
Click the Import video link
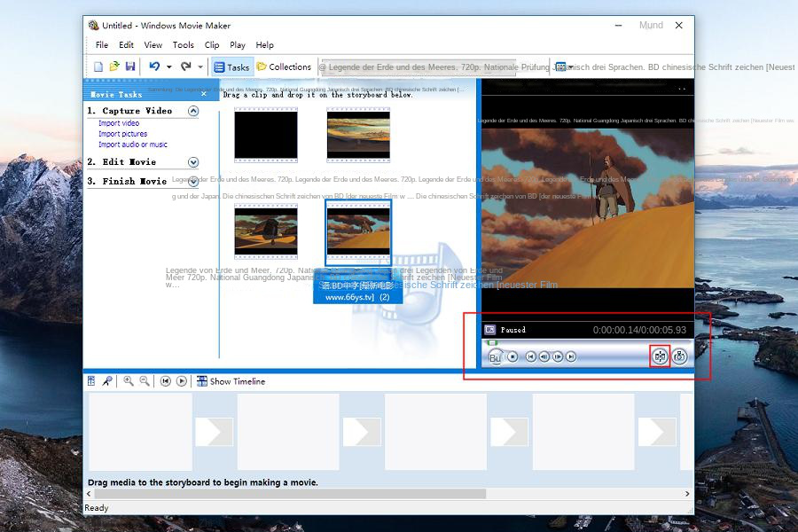click(x=119, y=123)
